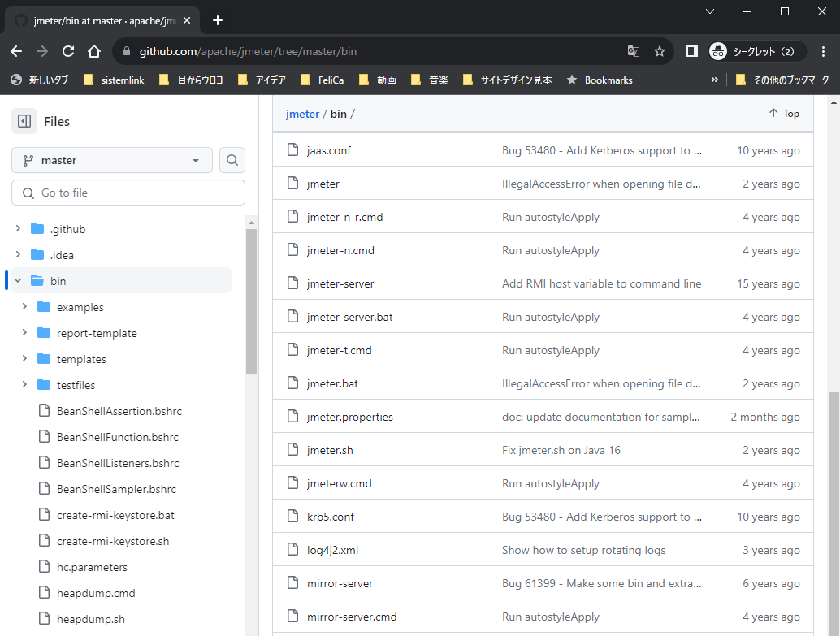Click the translate page icon in address bar
The height and width of the screenshot is (636, 840).
[x=633, y=51]
